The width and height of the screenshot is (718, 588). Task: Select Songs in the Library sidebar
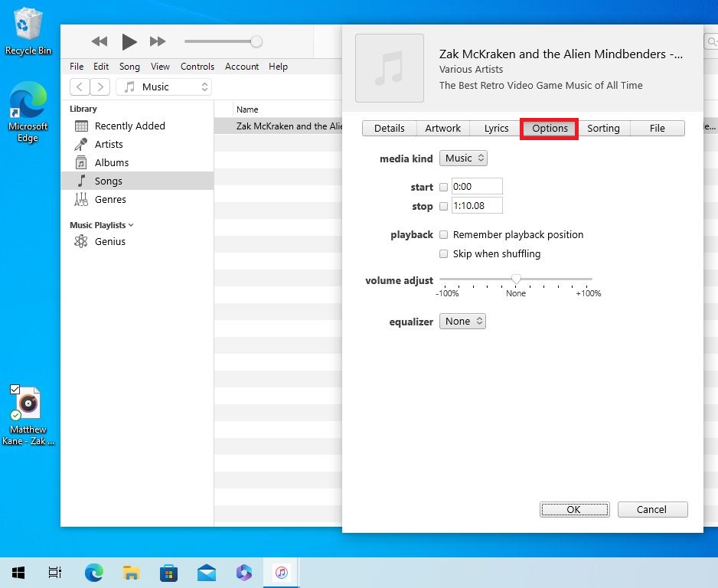click(x=137, y=181)
